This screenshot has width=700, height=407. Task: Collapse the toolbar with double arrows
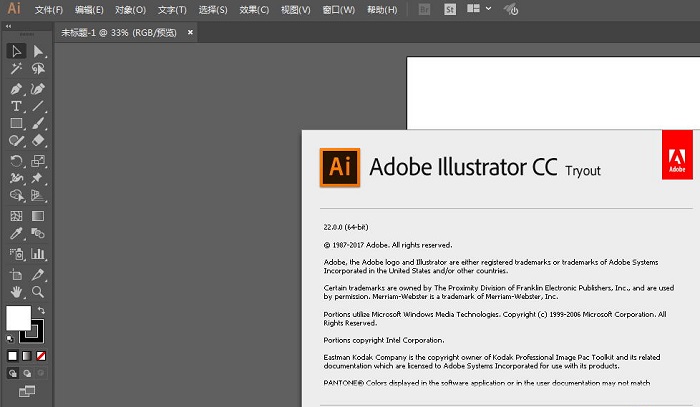pos(8,26)
